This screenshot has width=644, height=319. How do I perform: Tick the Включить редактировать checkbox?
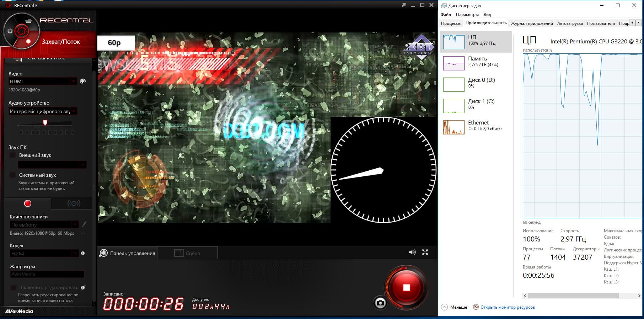(14, 287)
